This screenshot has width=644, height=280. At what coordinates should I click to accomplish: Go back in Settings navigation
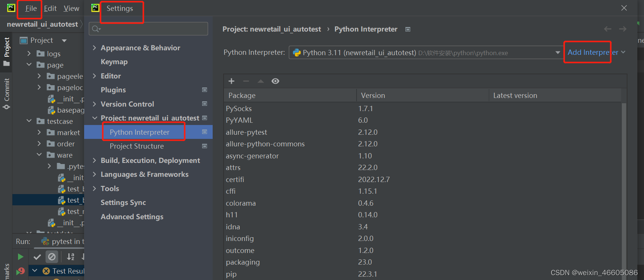tap(608, 29)
